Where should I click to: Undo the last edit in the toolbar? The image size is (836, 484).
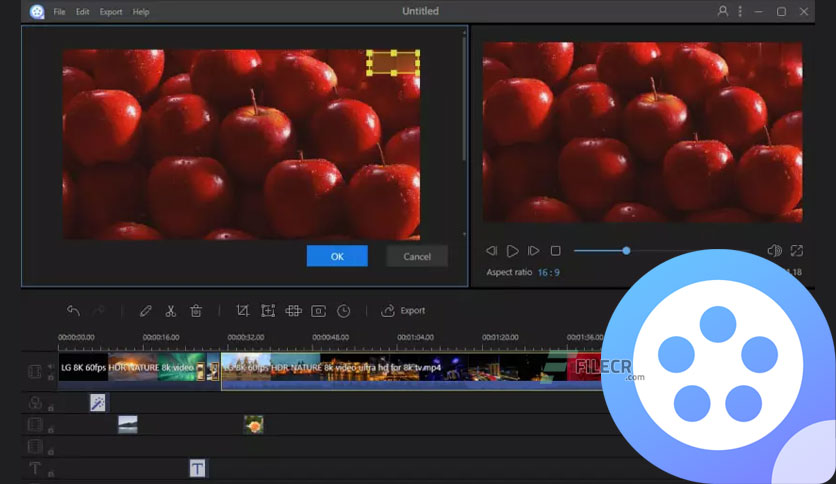pos(73,311)
